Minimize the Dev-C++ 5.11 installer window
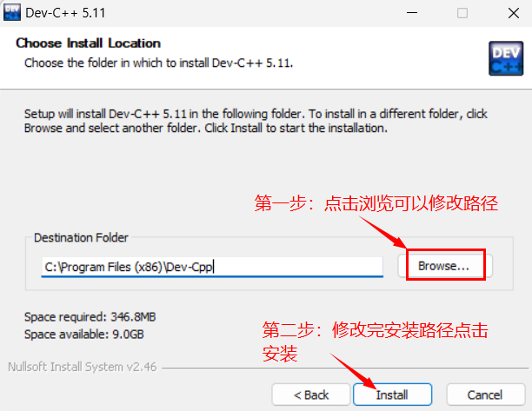Screen dimensions: 532x411 point(412,13)
